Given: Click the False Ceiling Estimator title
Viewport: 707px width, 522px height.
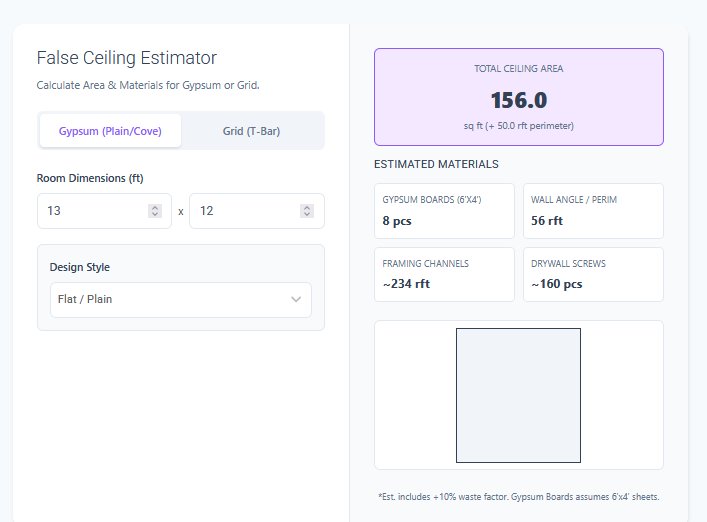Looking at the screenshot, I should [126, 58].
